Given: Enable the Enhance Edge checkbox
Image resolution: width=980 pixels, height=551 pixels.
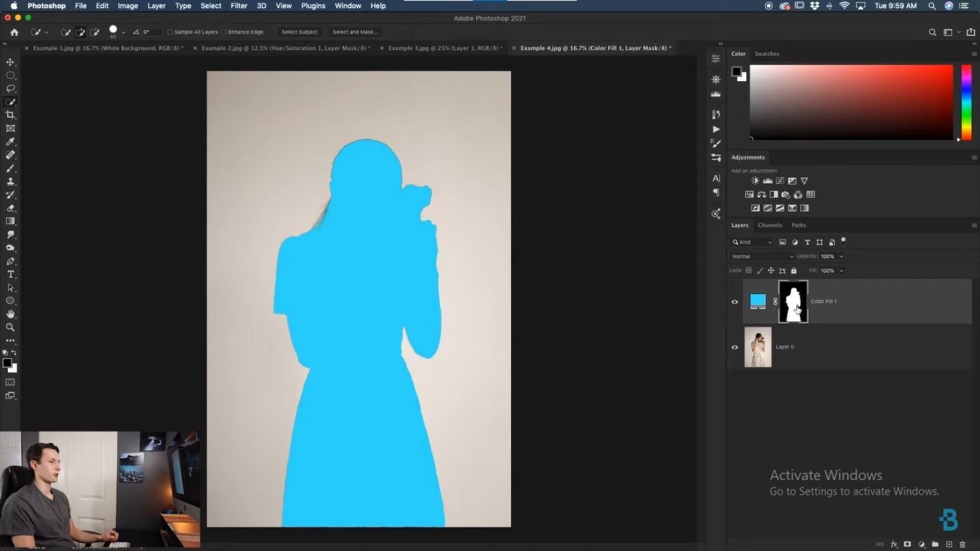Looking at the screenshot, I should (x=225, y=31).
